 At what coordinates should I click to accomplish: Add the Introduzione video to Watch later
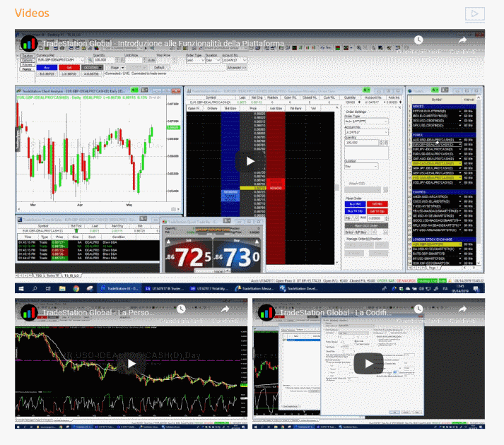tap(418, 40)
